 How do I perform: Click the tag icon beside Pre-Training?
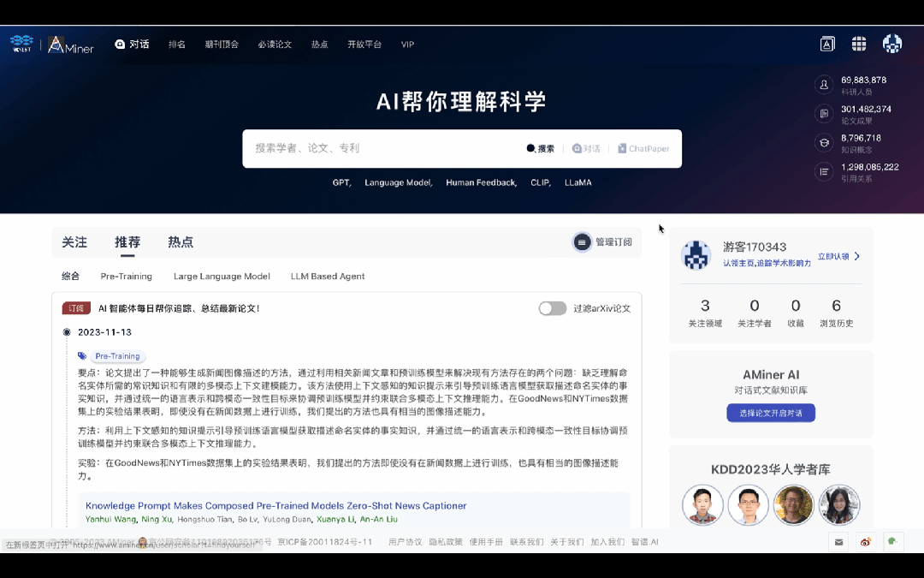click(x=82, y=355)
